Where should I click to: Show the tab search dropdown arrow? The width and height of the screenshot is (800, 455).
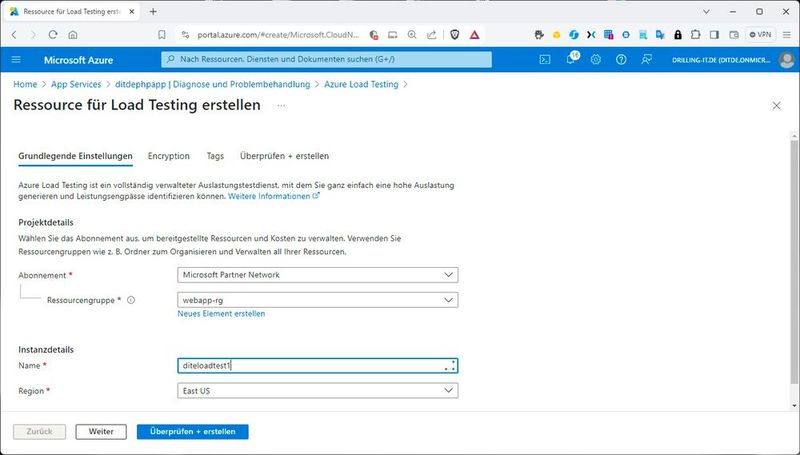[706, 11]
